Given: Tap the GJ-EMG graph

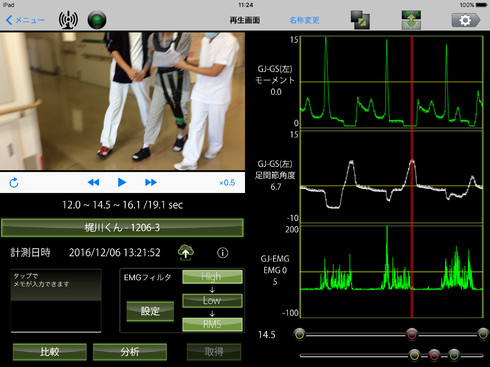Looking at the screenshot, I should click(392, 272).
